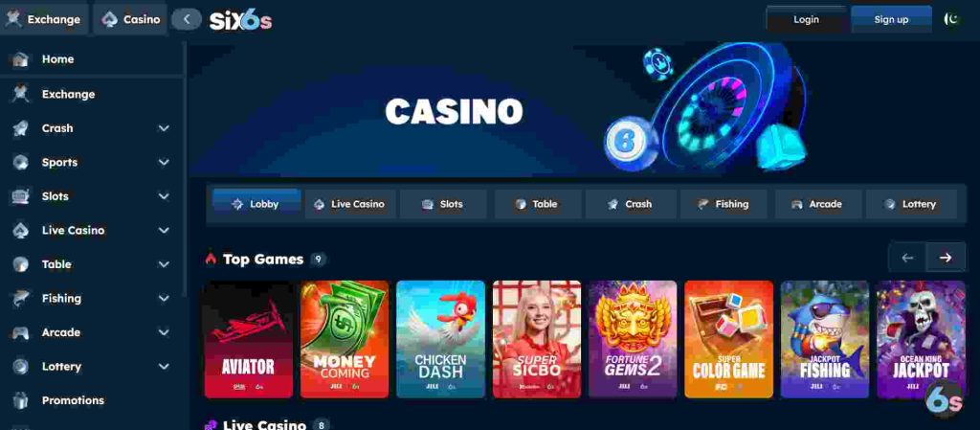
Task: Click the Six6s logo
Action: (240, 21)
